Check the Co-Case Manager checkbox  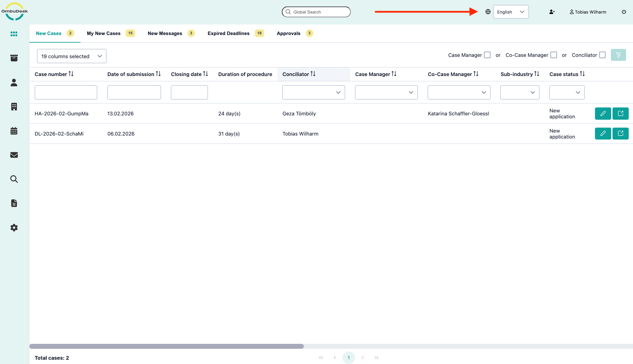pyautogui.click(x=554, y=55)
